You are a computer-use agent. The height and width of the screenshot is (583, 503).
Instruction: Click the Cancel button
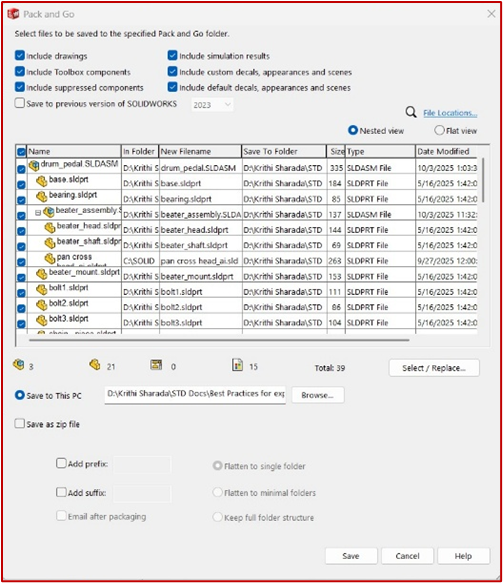point(407,556)
